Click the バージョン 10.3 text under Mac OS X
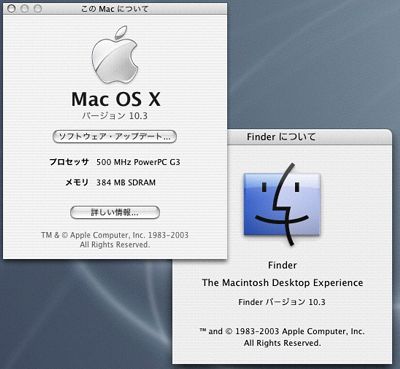 (x=115, y=116)
